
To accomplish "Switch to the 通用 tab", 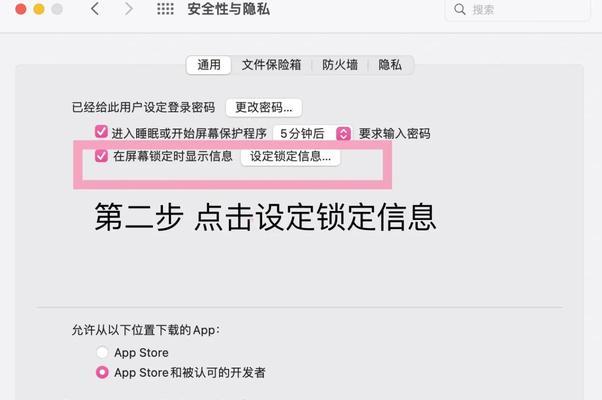I will (209, 65).
